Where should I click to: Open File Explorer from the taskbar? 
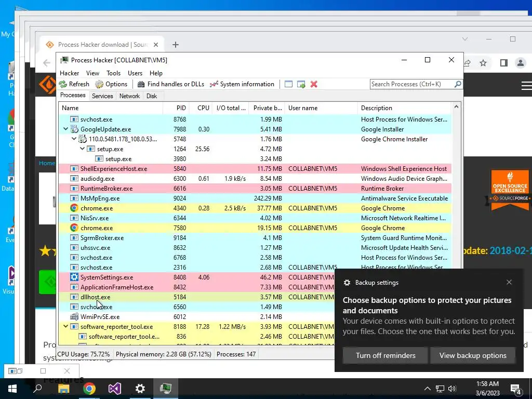click(64, 389)
